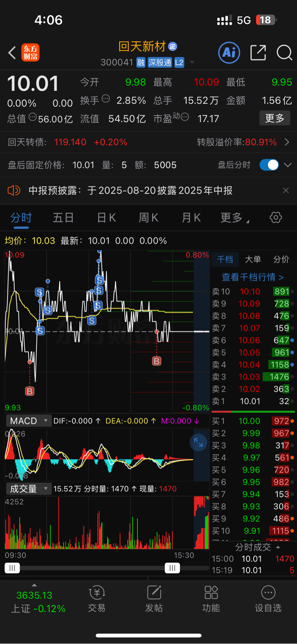Tap the 盘后固定价格 10.01 value
This screenshot has width=297, height=644.
pyautogui.click(x=83, y=165)
